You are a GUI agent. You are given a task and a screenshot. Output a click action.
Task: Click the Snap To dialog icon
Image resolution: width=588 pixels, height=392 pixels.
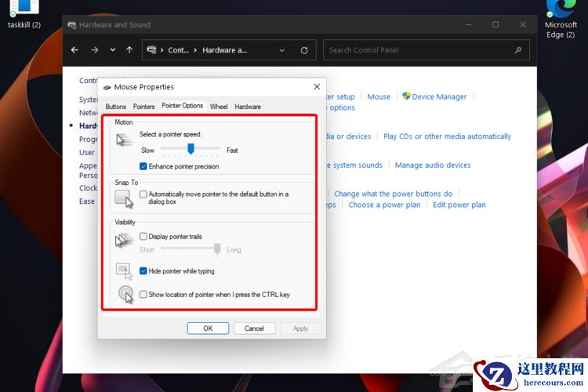click(x=124, y=199)
